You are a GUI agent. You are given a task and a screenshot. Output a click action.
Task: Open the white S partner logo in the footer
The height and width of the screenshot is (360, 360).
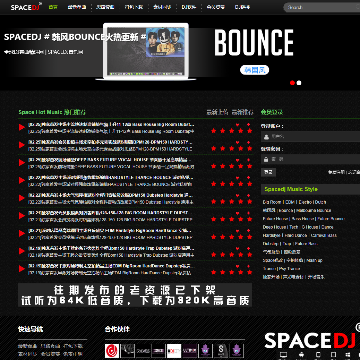[221, 351]
